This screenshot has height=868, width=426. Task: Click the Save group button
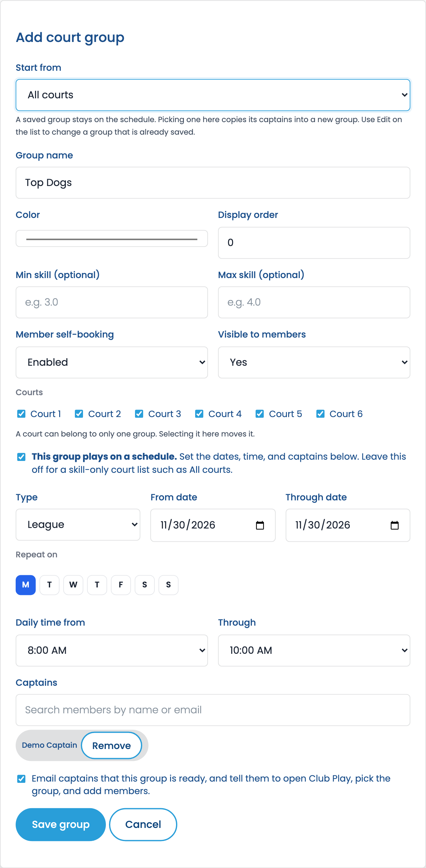point(61,824)
